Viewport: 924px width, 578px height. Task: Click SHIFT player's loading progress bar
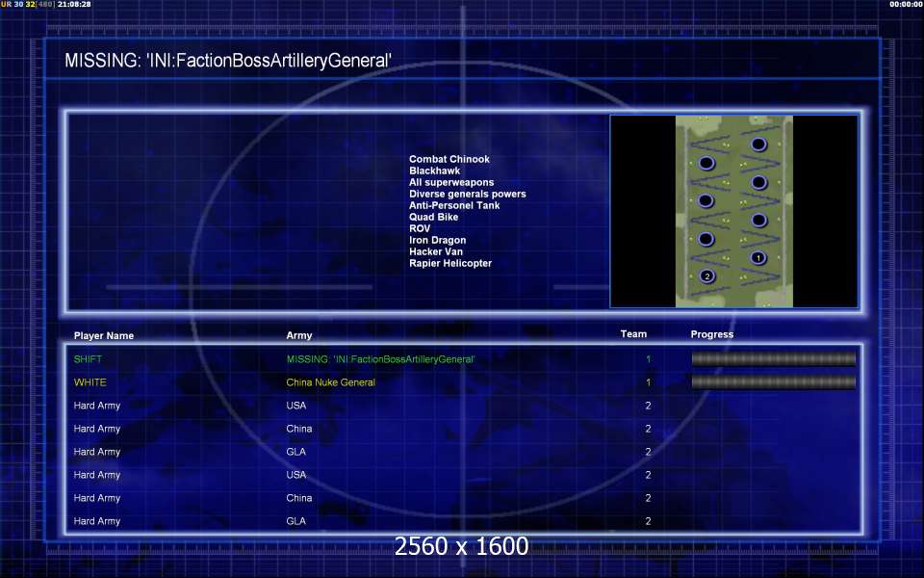coord(773,358)
